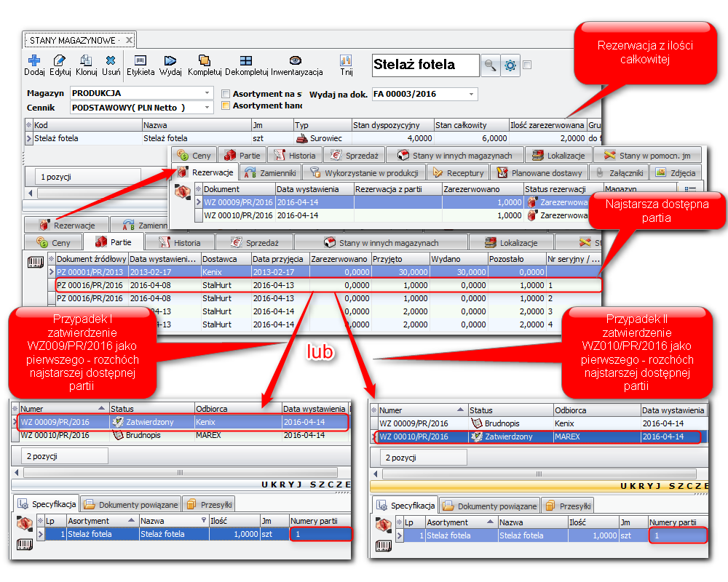Image resolution: width=728 pixels, height=582 pixels.
Task: Switch to the Receptury tab
Action: (458, 173)
